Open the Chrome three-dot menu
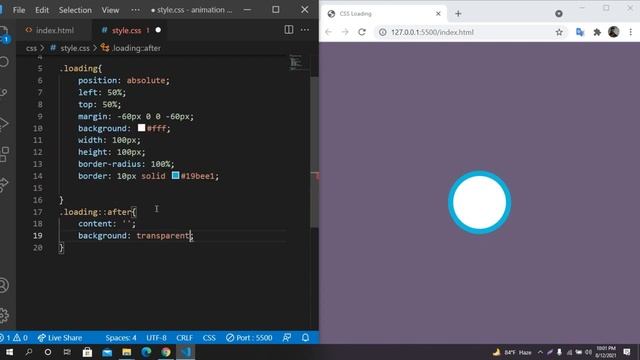The height and width of the screenshot is (360, 640). (631, 32)
